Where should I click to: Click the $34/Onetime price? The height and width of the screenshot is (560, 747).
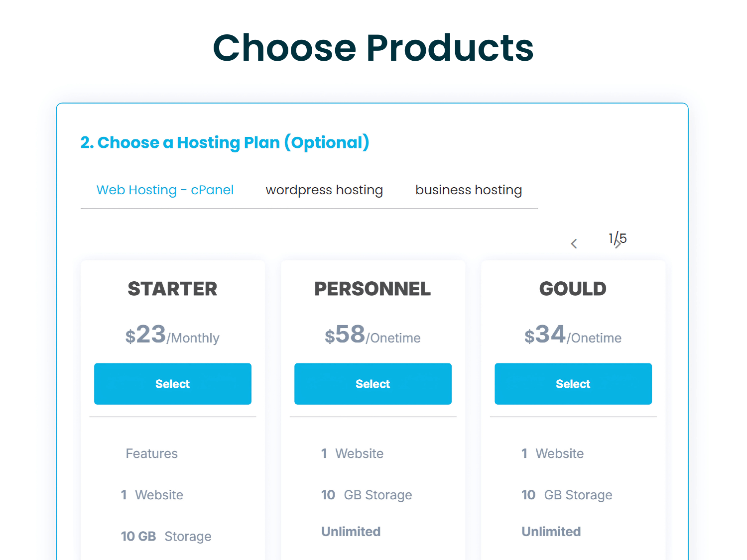pyautogui.click(x=573, y=335)
